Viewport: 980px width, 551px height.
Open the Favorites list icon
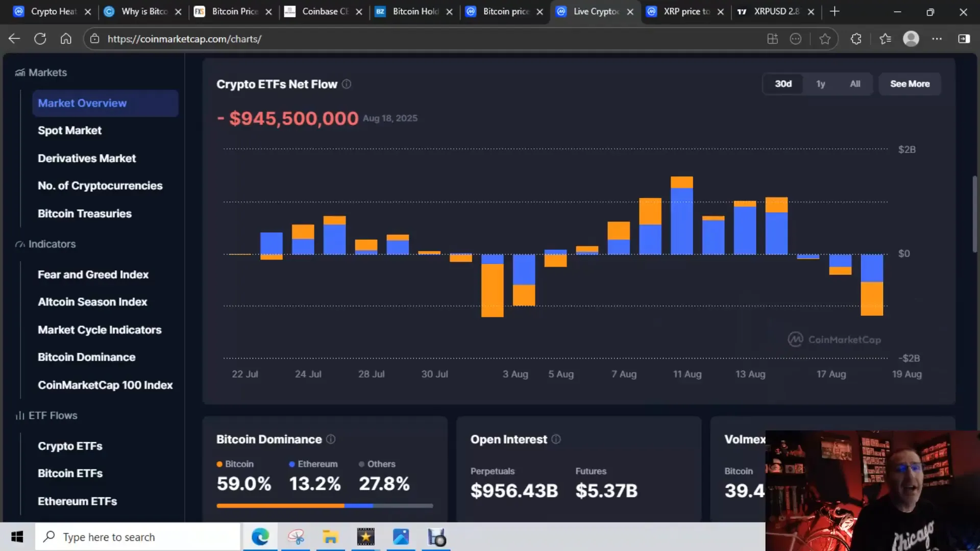pyautogui.click(x=885, y=39)
